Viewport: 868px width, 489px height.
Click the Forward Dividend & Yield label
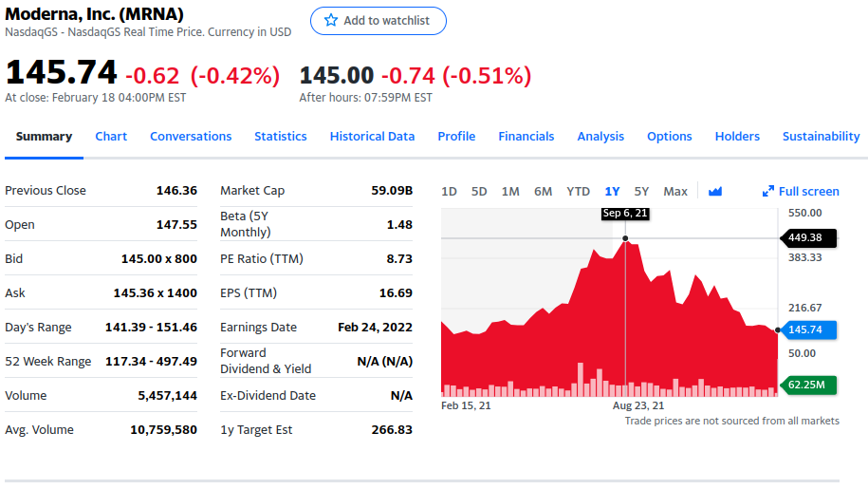[x=266, y=361]
